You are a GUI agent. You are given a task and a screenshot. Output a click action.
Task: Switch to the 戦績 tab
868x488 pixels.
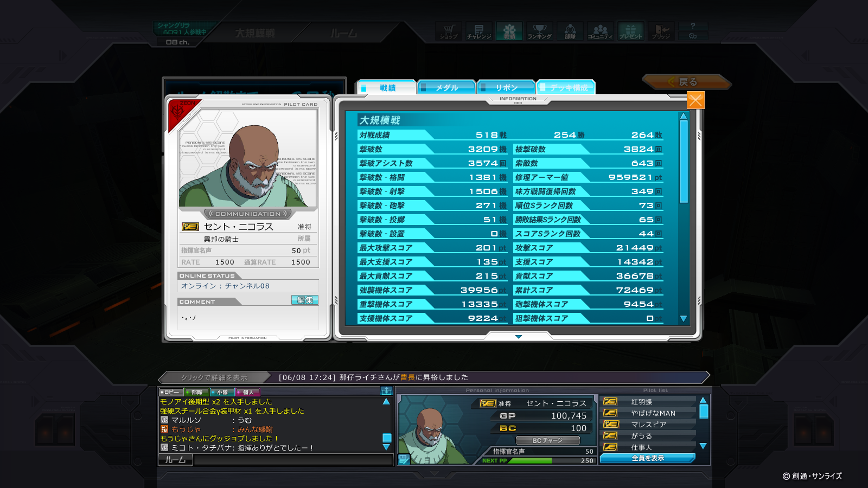tap(386, 87)
